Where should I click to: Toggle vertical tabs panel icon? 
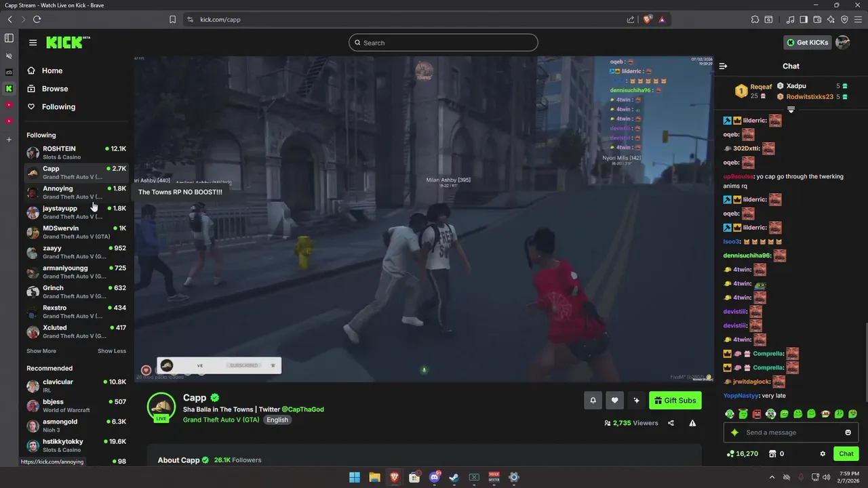click(x=9, y=38)
